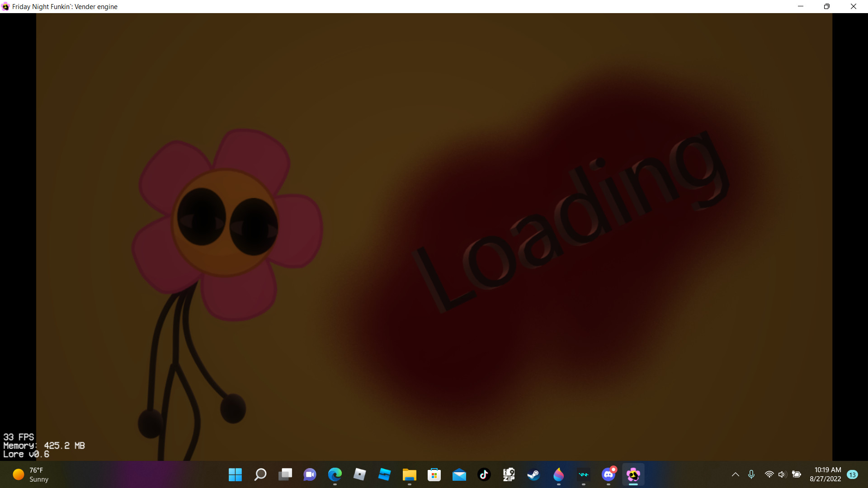Viewport: 868px width, 488px height.
Task: Launch TikTok from the taskbar
Action: pos(484,474)
